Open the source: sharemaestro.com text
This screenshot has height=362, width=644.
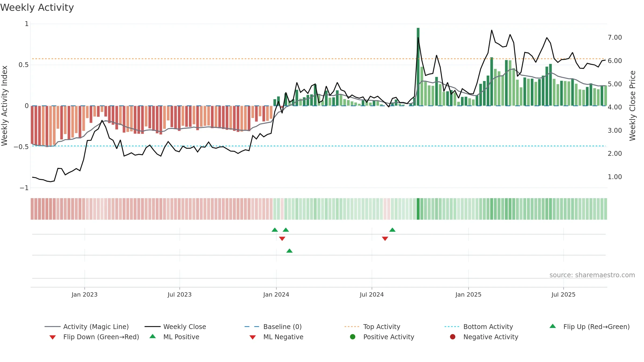592,275
